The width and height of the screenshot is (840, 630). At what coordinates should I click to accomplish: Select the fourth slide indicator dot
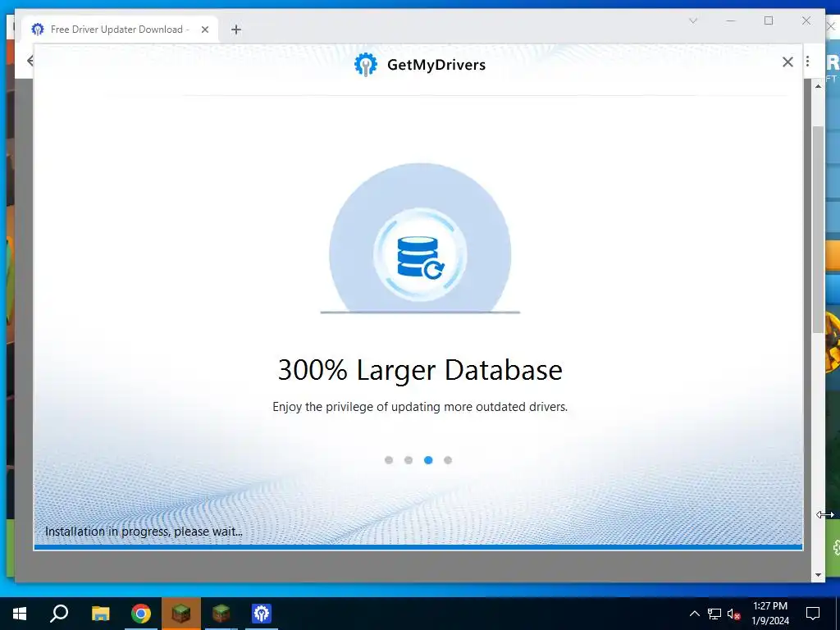(x=448, y=460)
